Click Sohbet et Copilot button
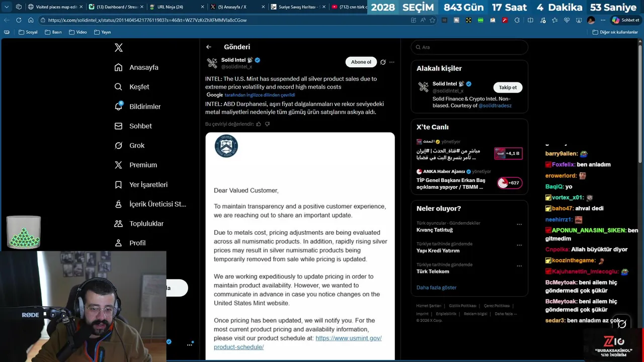644x362 pixels. [625, 20]
